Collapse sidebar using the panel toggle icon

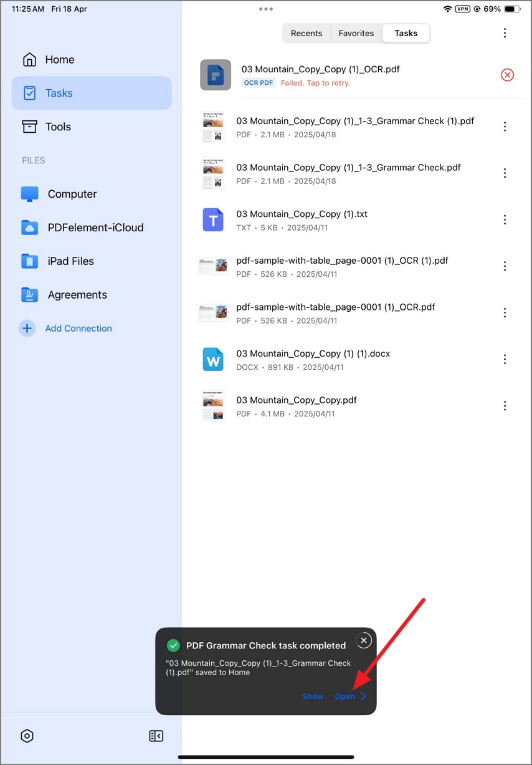pos(156,736)
